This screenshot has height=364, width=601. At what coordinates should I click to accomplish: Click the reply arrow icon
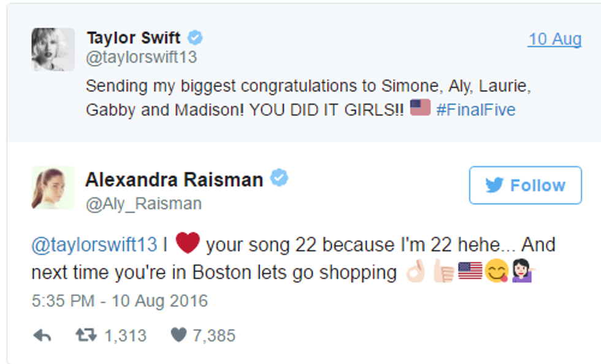click(x=42, y=335)
